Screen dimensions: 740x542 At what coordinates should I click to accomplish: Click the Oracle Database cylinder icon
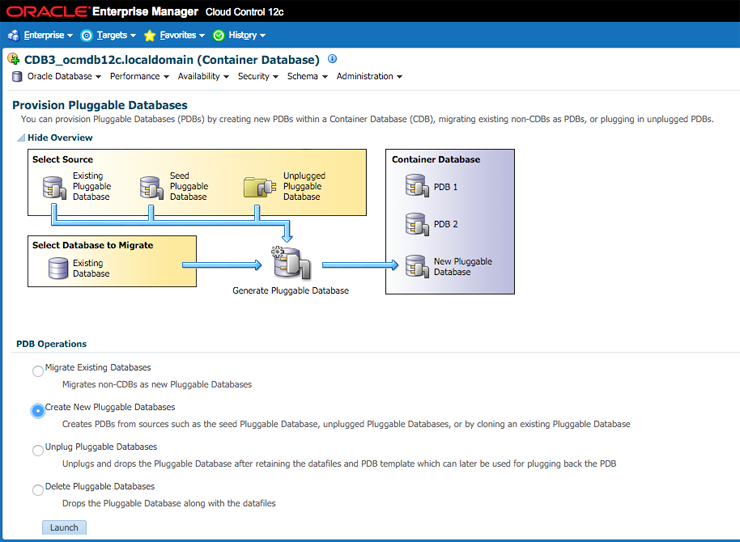click(x=17, y=76)
